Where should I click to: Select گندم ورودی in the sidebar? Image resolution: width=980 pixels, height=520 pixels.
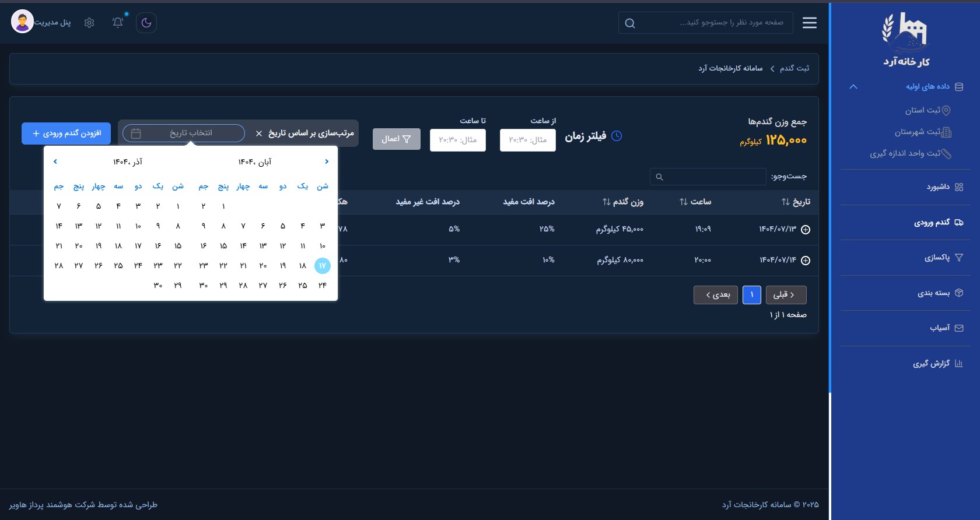pyautogui.click(x=938, y=222)
